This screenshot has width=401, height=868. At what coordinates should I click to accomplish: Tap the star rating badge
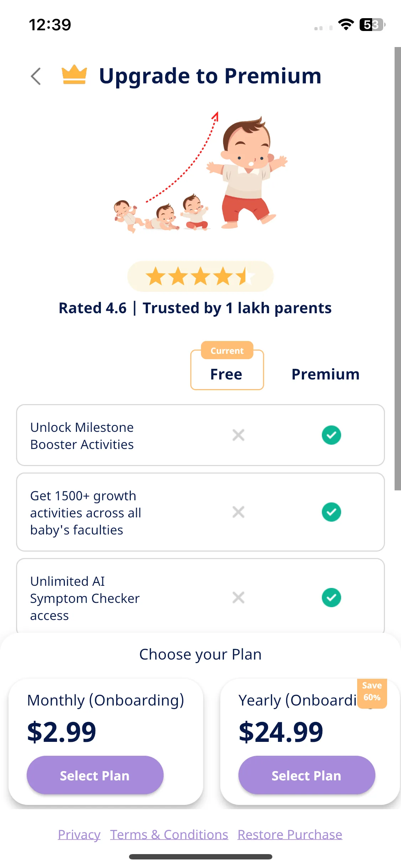[200, 276]
